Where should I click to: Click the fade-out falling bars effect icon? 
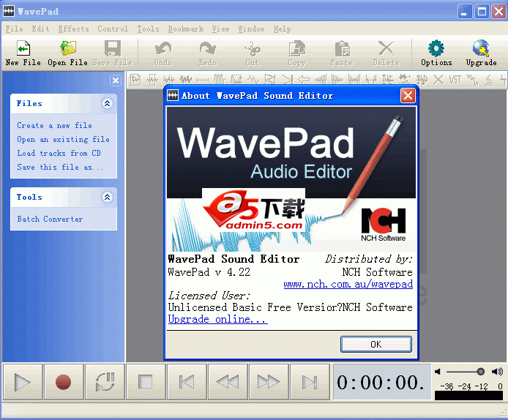(337, 79)
